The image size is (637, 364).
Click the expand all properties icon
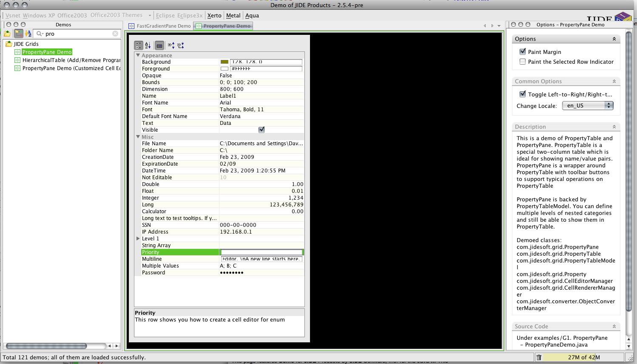[171, 45]
